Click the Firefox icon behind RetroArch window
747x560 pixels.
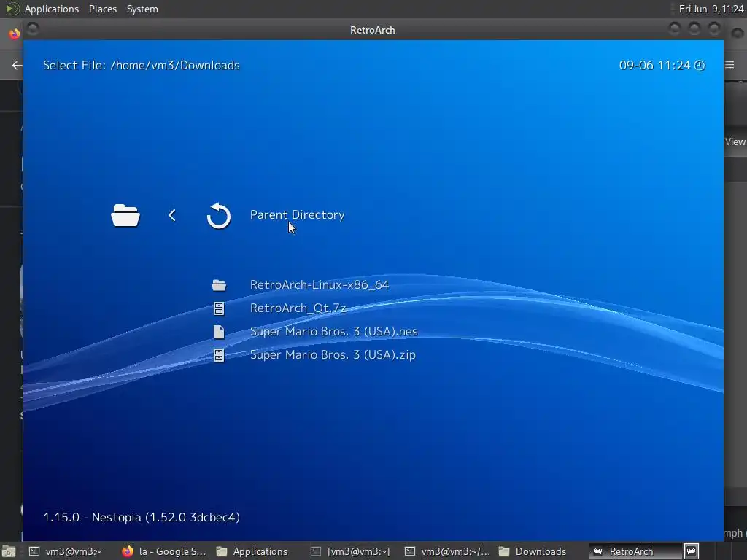pos(15,34)
